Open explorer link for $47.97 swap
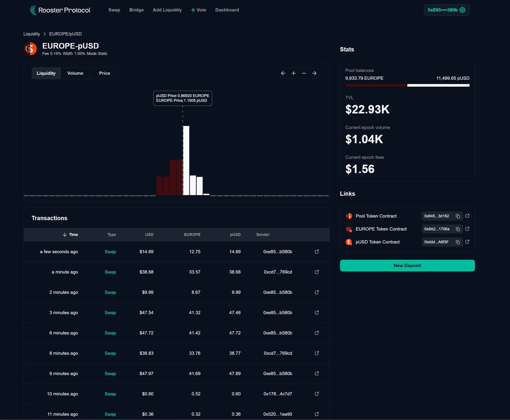 tap(317, 373)
